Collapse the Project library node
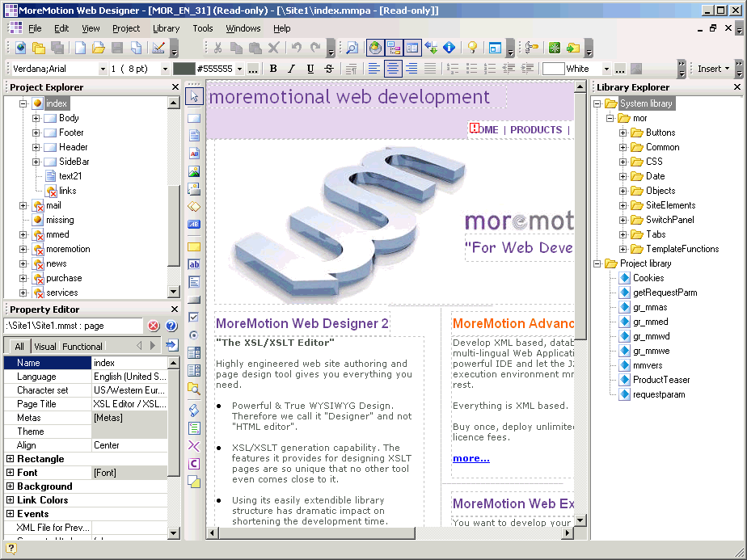 597,263
